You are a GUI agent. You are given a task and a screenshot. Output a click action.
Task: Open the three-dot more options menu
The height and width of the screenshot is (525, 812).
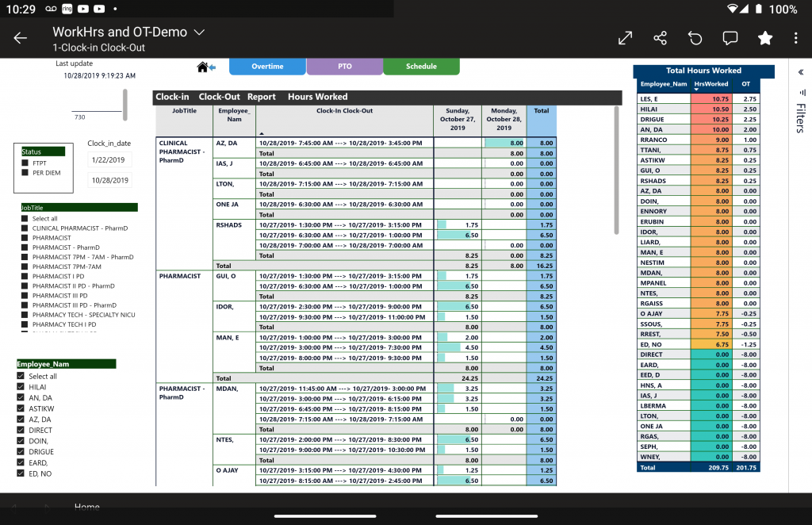796,38
